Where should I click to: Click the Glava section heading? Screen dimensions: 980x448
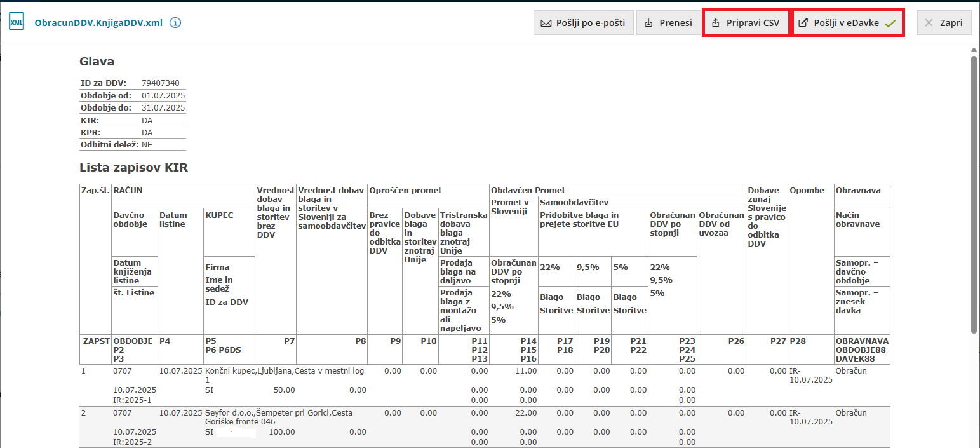tap(97, 62)
